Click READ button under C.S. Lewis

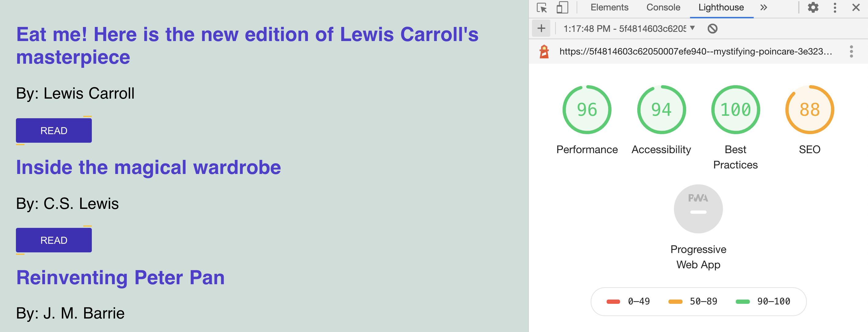[54, 240]
